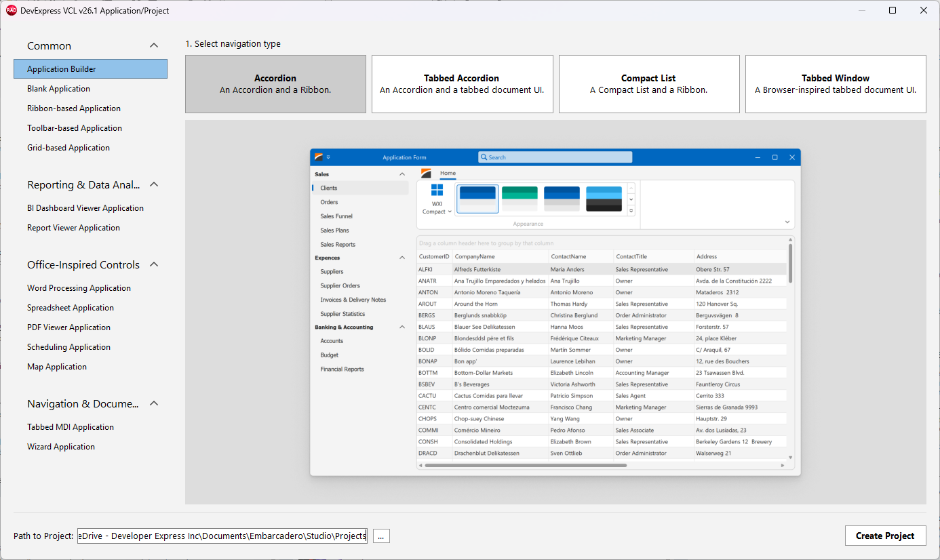Click the orange logo beside the Home tab
This screenshot has height=560, width=940.
pyautogui.click(x=426, y=173)
